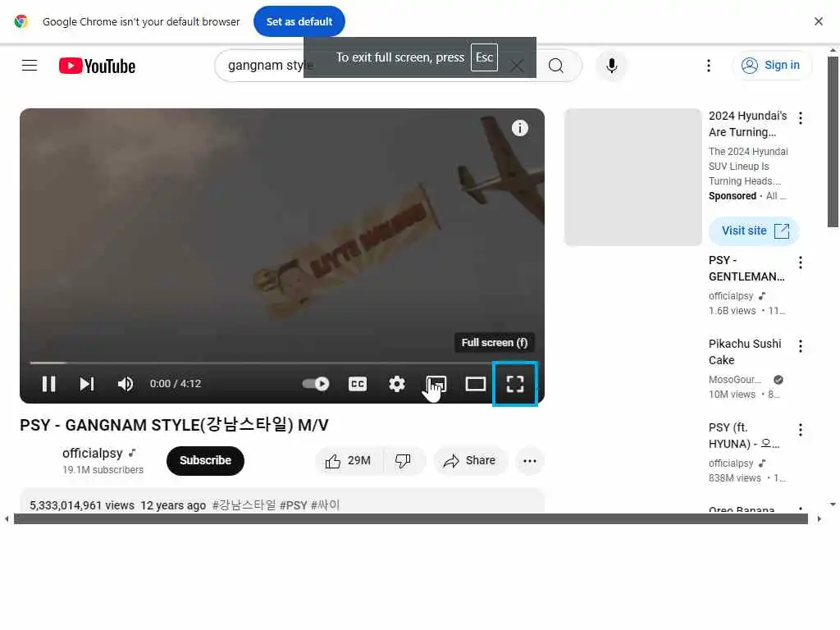Like the video with 29M likes
Image resolution: width=840 pixels, height=630 pixels.
(349, 461)
